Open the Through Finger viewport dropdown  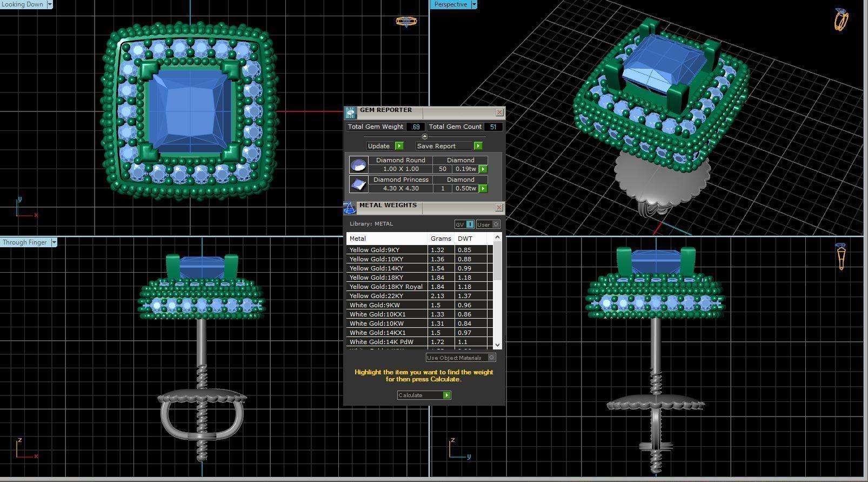pyautogui.click(x=54, y=242)
